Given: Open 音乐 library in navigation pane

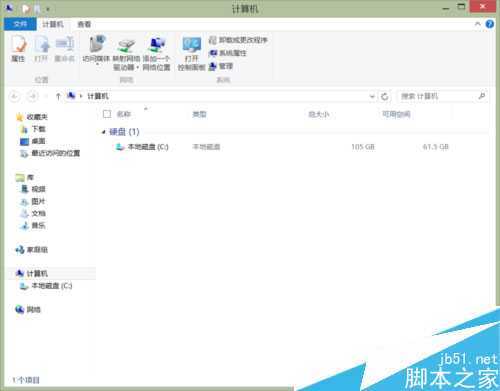Looking at the screenshot, I should (33, 226).
